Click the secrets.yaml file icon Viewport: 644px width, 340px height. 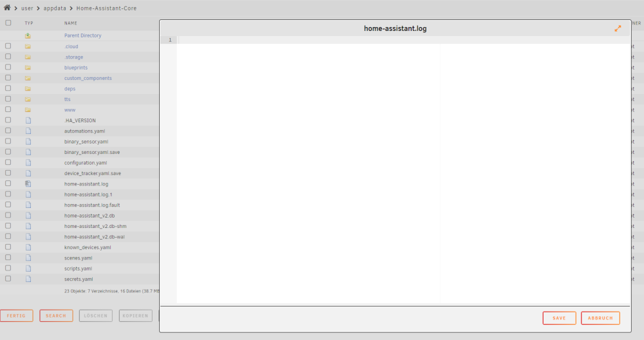pos(28,279)
